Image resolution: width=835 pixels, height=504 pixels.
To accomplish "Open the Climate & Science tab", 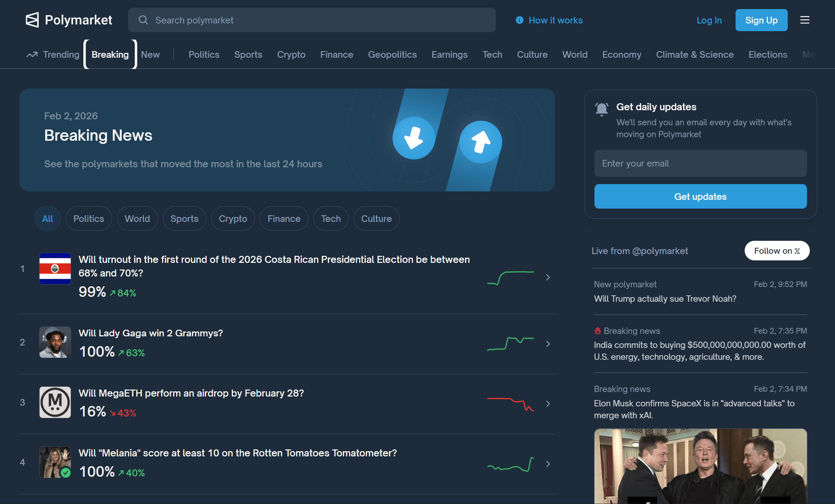I will pos(695,55).
